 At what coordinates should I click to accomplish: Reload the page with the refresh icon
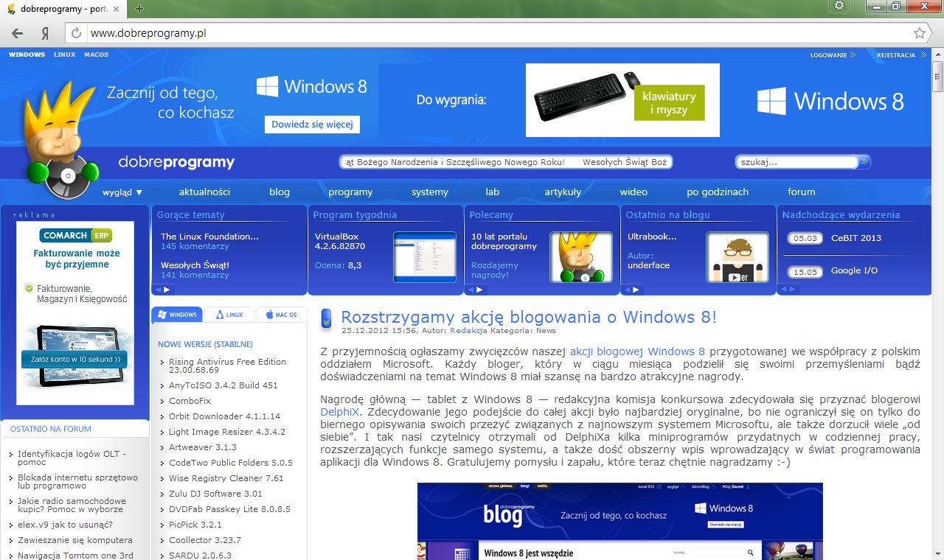[x=76, y=33]
